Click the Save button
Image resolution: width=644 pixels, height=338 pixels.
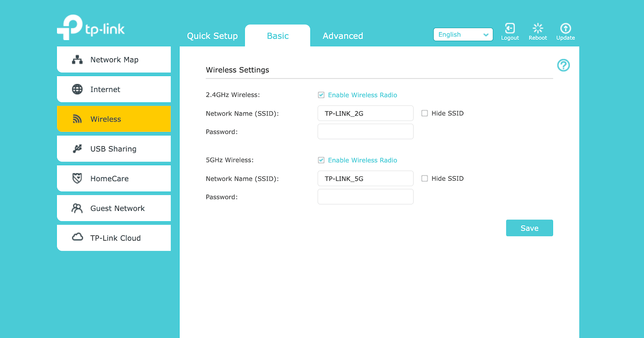click(x=529, y=228)
